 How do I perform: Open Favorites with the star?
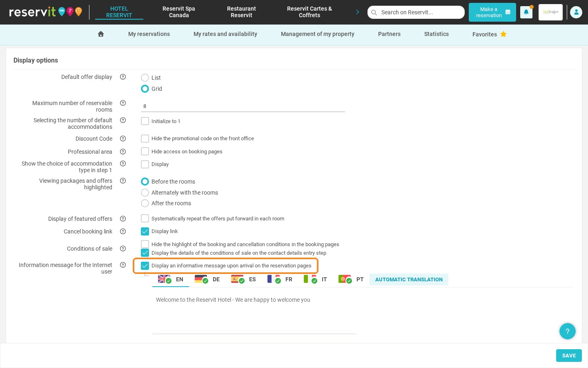pyautogui.click(x=489, y=34)
